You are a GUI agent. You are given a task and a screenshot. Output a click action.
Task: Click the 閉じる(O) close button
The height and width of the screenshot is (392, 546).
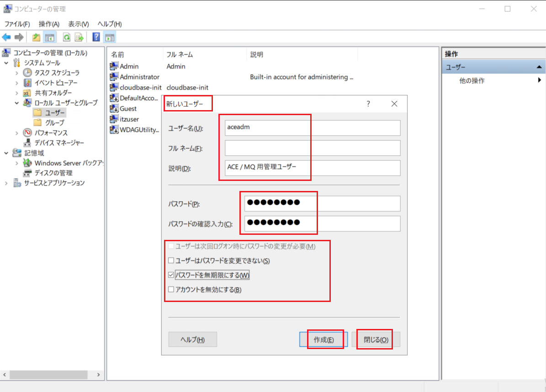coord(376,339)
